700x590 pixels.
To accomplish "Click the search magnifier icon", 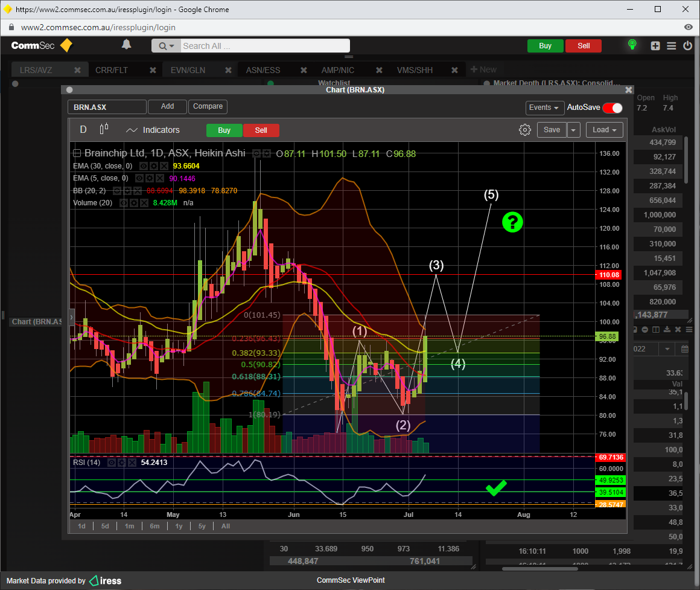I will pos(162,46).
